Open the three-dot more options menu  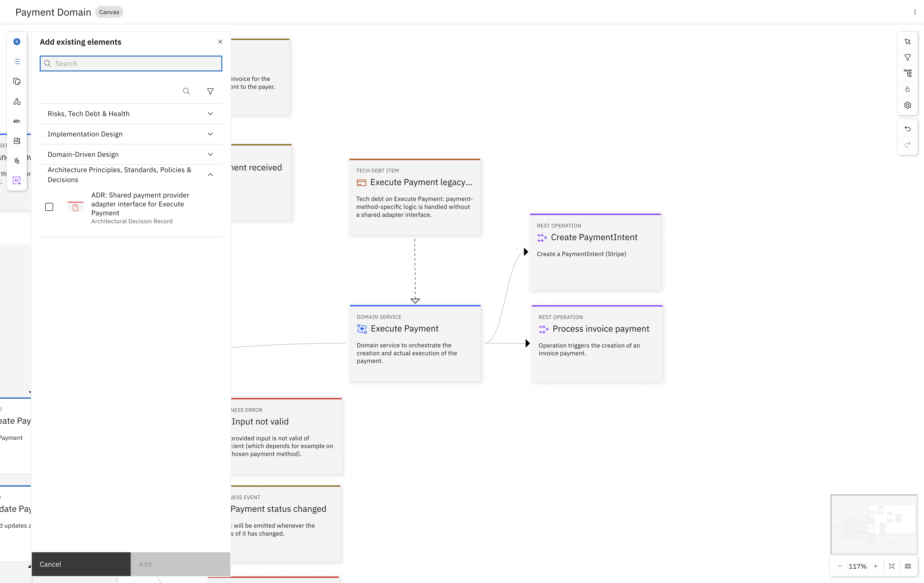pos(915,12)
